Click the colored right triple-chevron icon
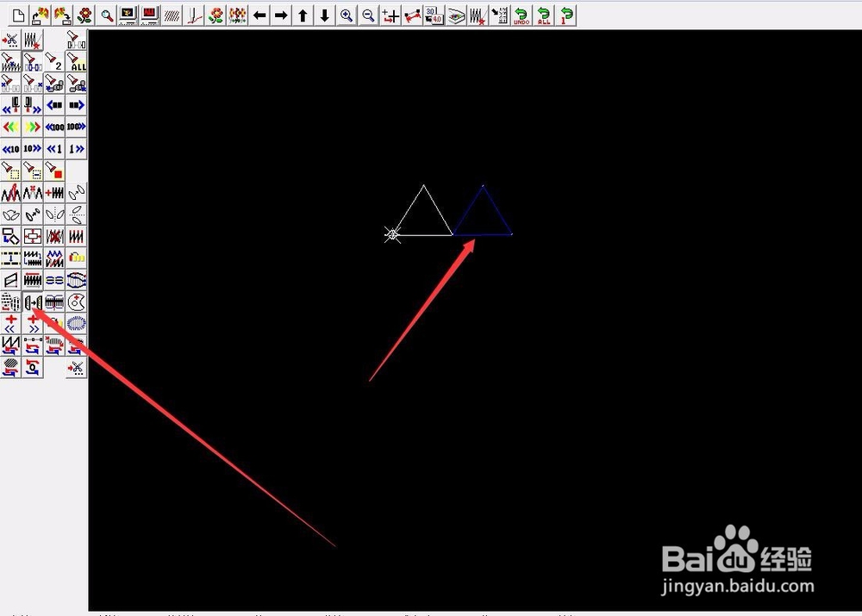The width and height of the screenshot is (862, 616). coord(33,127)
